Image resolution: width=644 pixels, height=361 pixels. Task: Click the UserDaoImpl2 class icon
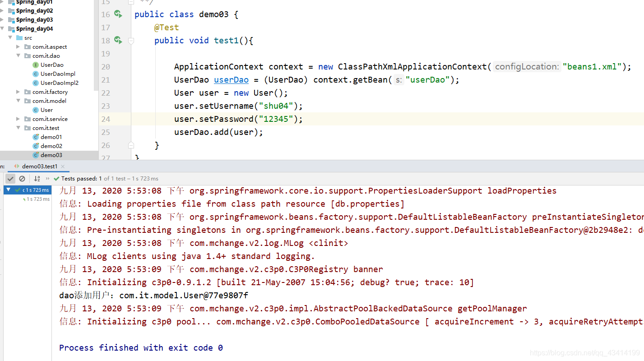[x=36, y=83]
